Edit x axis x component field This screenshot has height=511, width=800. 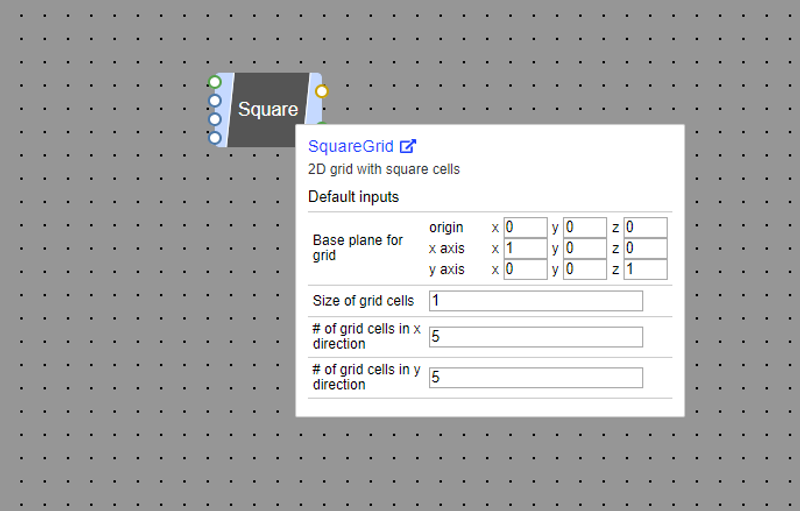(x=526, y=248)
